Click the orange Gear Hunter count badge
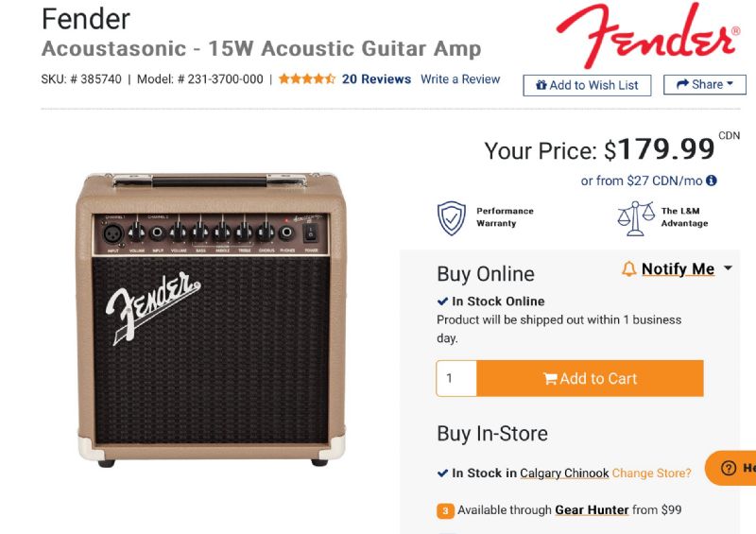The height and width of the screenshot is (534, 756). (445, 510)
